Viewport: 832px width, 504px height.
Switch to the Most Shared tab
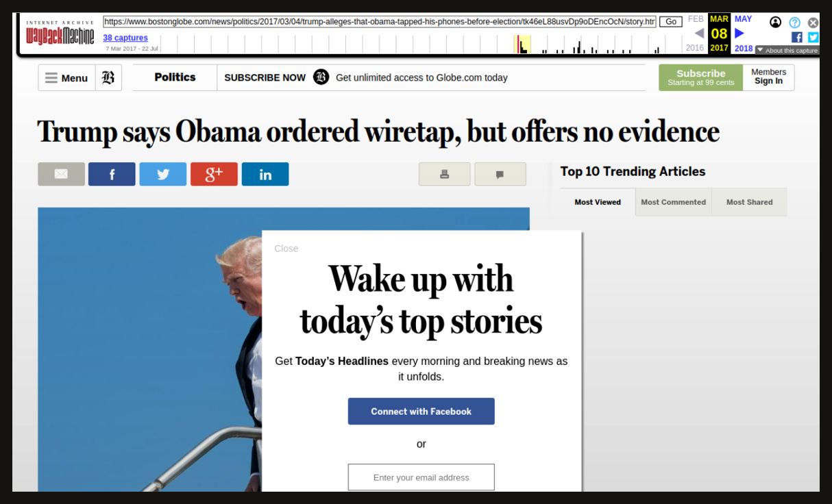(x=750, y=202)
